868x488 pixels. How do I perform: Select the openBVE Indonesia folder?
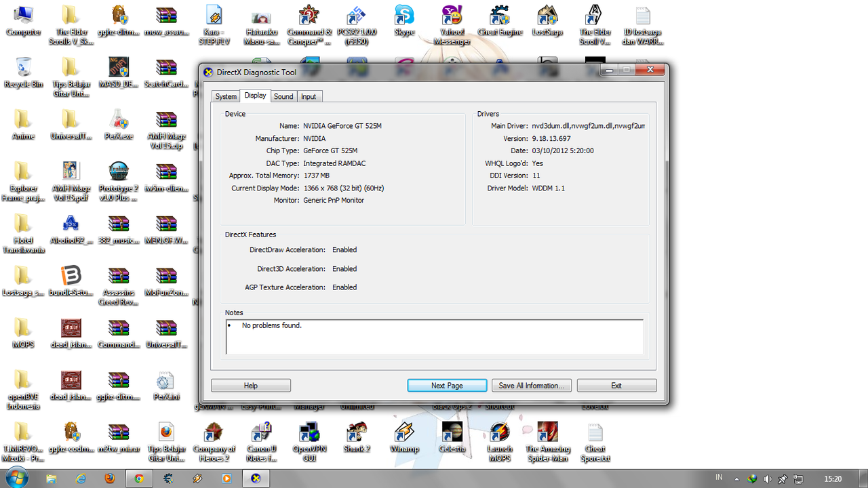coord(23,390)
